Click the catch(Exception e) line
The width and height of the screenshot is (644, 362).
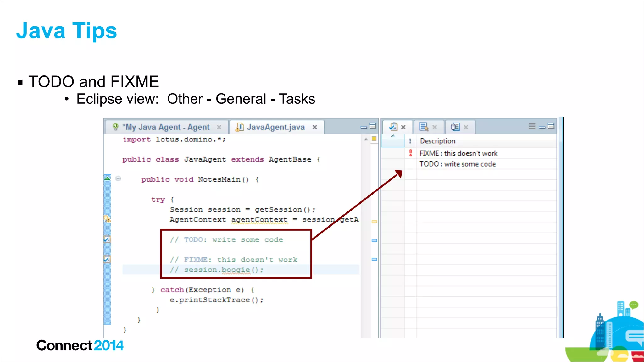(203, 290)
